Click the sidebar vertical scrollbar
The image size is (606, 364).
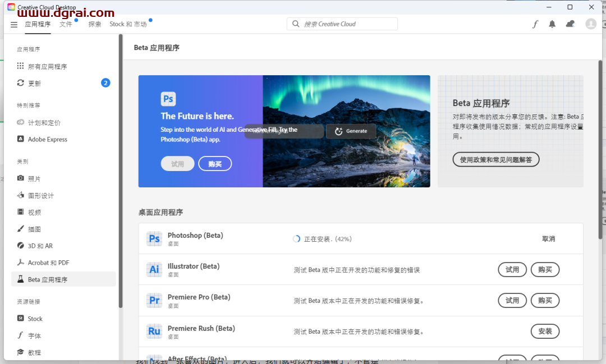[121, 168]
